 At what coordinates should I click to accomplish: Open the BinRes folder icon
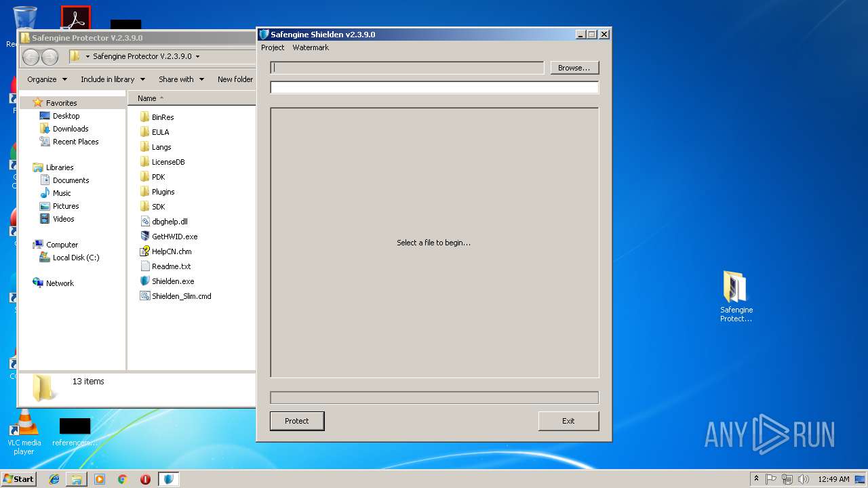click(x=144, y=117)
